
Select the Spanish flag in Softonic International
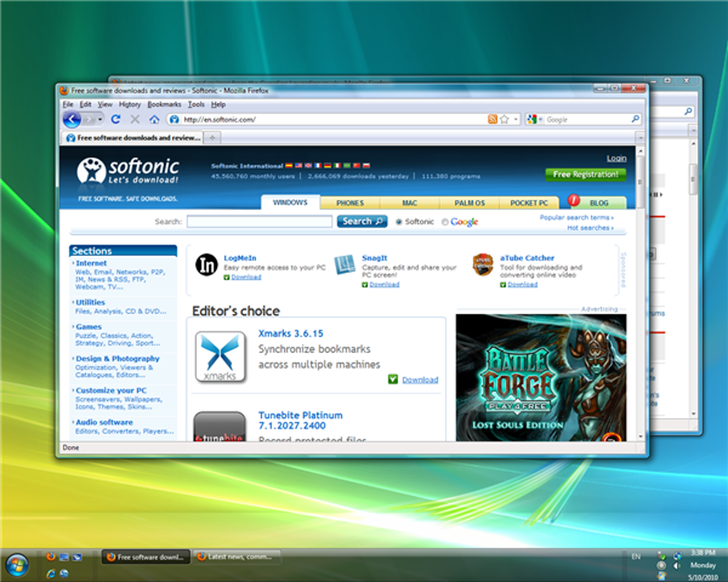click(x=289, y=165)
